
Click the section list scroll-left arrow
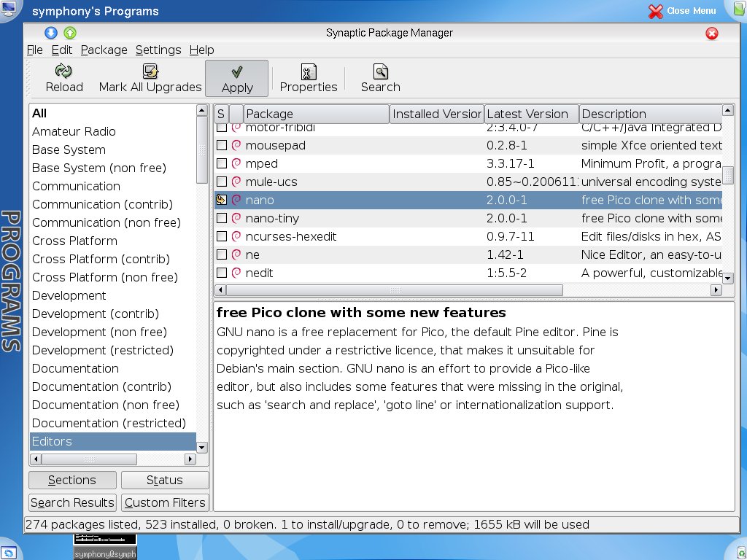36,459
